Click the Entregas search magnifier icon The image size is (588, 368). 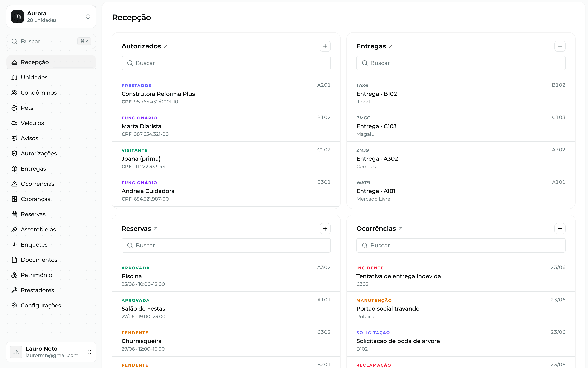[365, 63]
